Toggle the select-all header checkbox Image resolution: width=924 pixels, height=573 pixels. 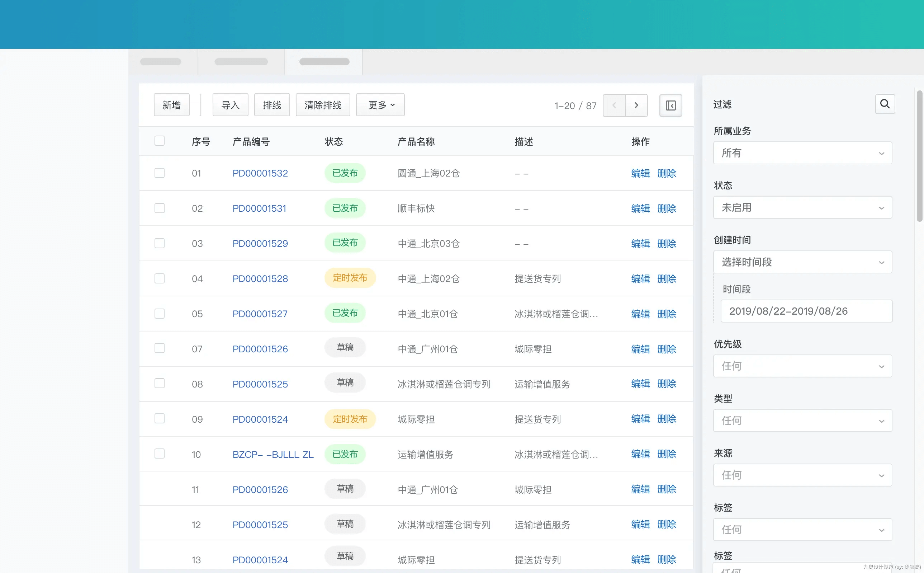pyautogui.click(x=160, y=141)
